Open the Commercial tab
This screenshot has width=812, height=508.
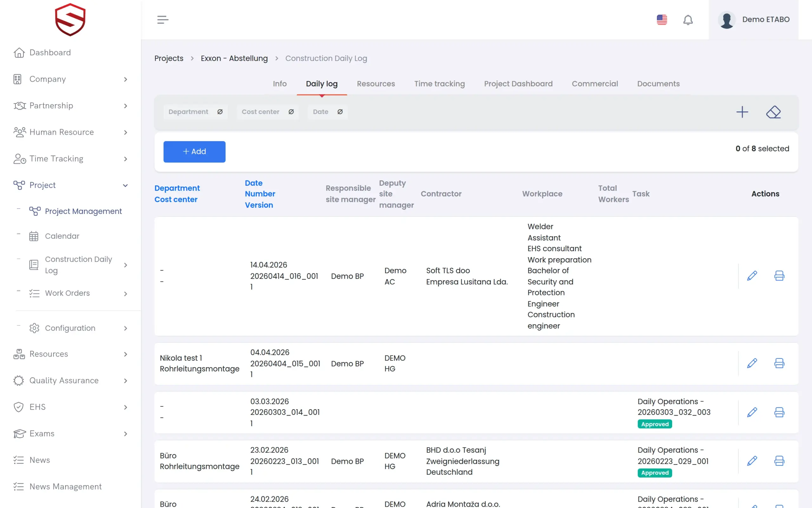595,84
